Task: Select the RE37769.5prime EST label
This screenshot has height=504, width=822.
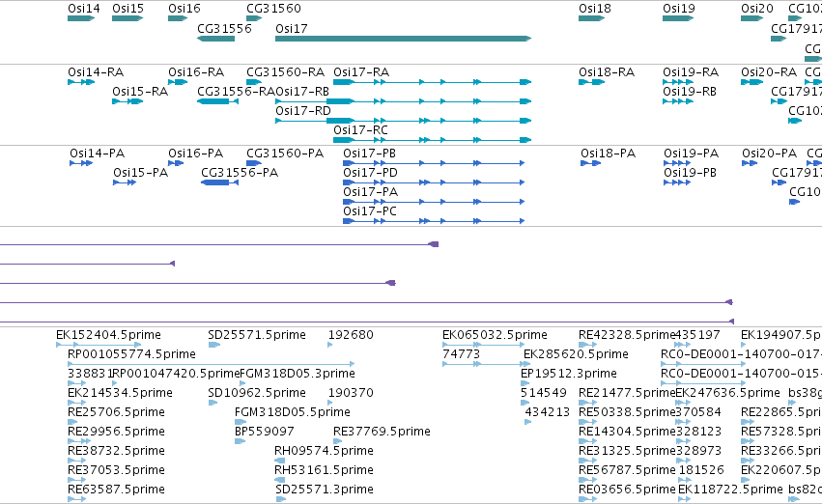Action: pyautogui.click(x=383, y=432)
